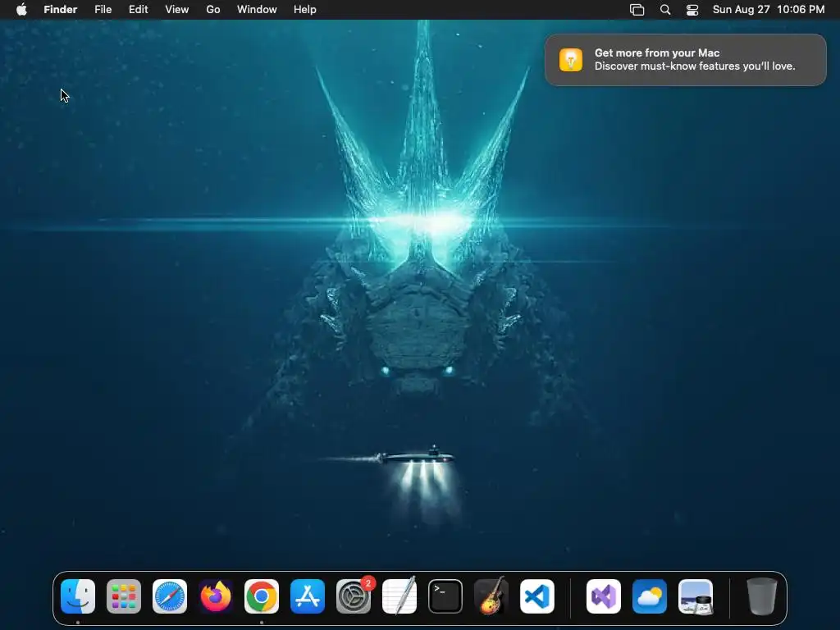Open the Apple menu
The image size is (840, 630).
click(21, 10)
